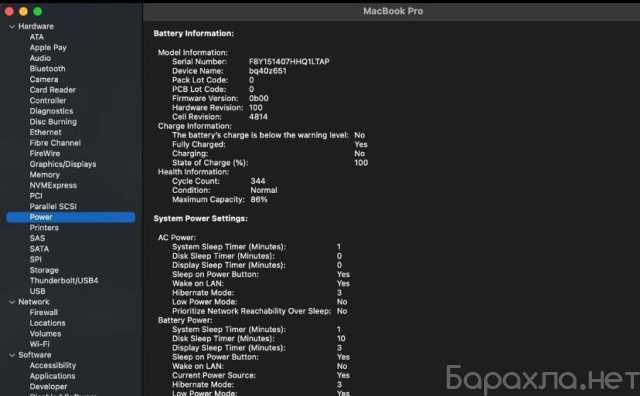Open PCI hardware info

(36, 196)
